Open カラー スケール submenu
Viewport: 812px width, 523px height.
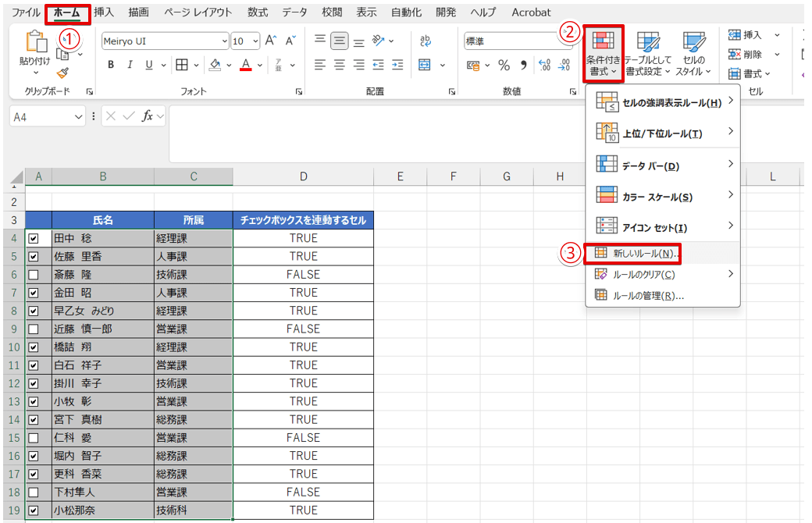[x=662, y=196]
